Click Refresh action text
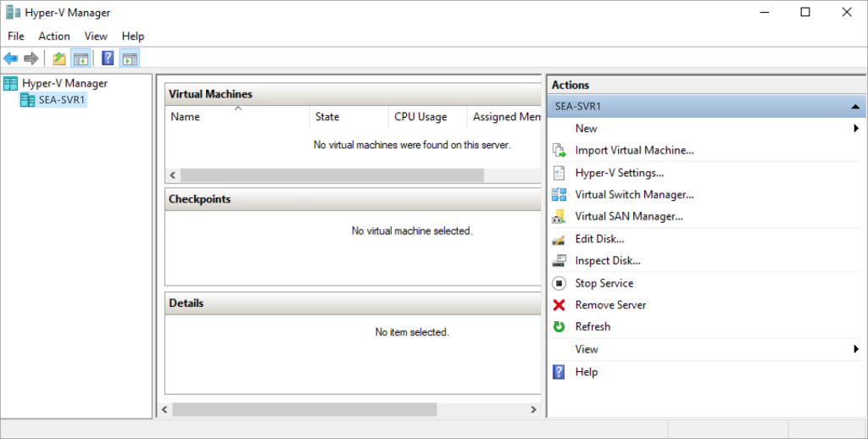 coord(593,326)
